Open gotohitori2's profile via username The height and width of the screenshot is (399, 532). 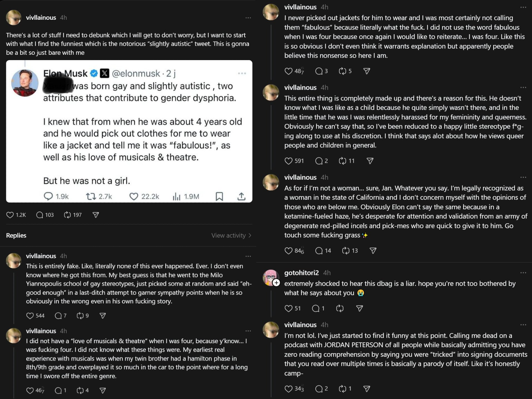[301, 273]
